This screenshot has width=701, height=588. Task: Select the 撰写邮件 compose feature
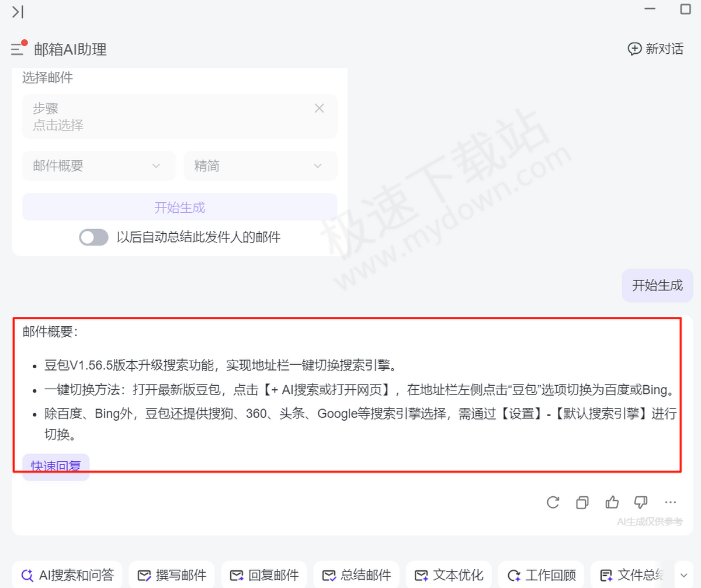point(172,575)
